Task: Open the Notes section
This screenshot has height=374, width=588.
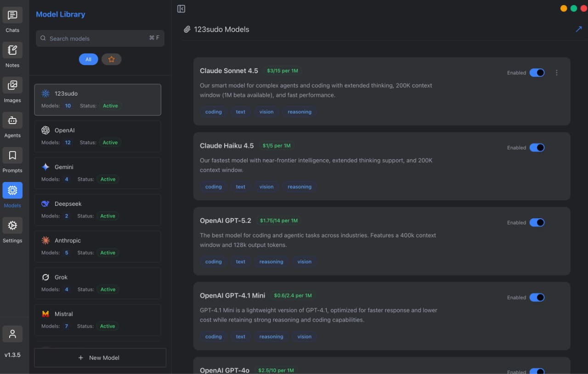Action: click(12, 50)
